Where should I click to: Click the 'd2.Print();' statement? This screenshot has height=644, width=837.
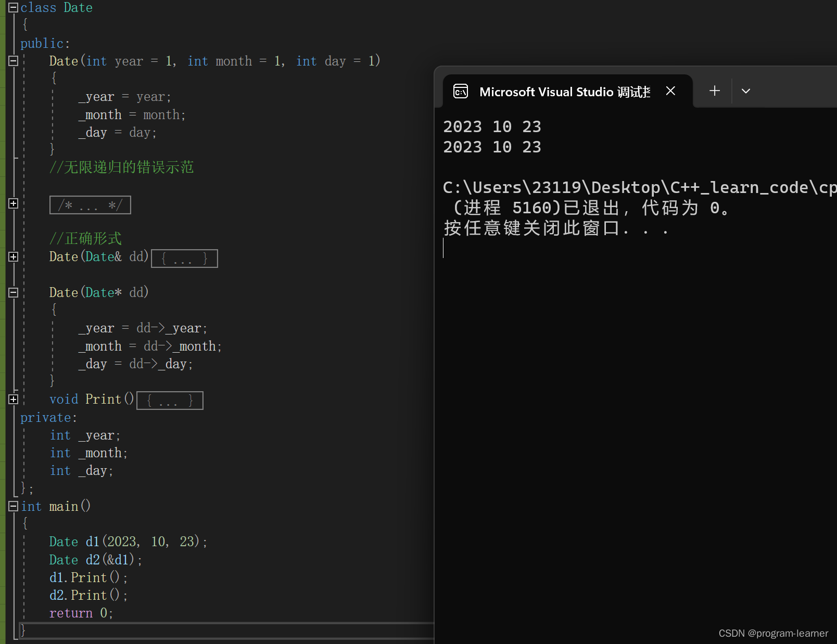pyautogui.click(x=88, y=595)
